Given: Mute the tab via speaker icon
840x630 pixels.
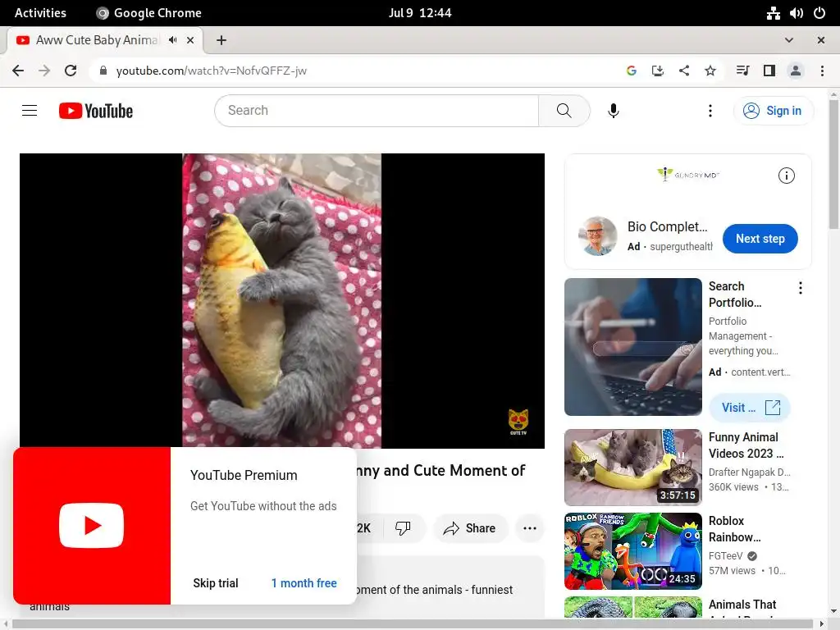Looking at the screenshot, I should tap(172, 40).
